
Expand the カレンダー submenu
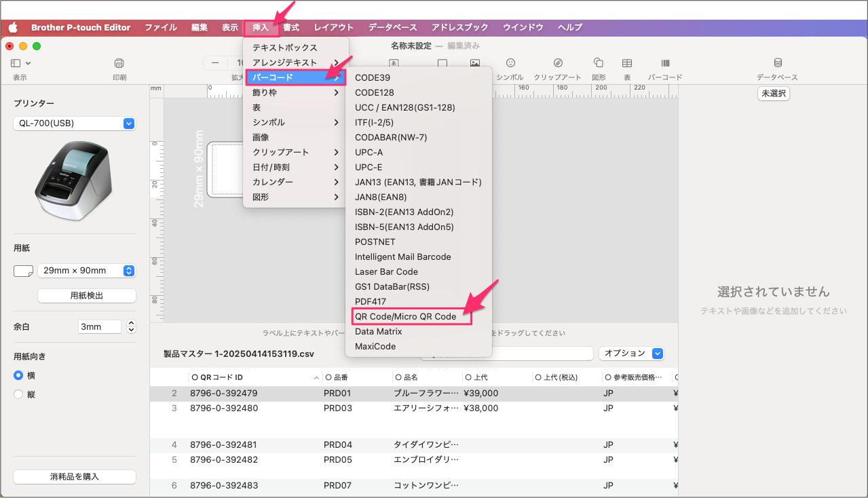(x=295, y=182)
